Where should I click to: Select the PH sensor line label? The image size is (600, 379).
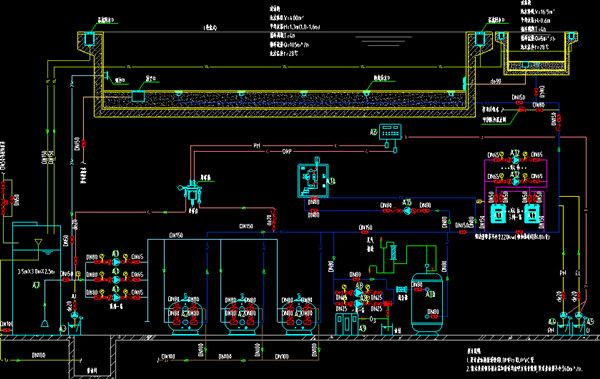257,145
